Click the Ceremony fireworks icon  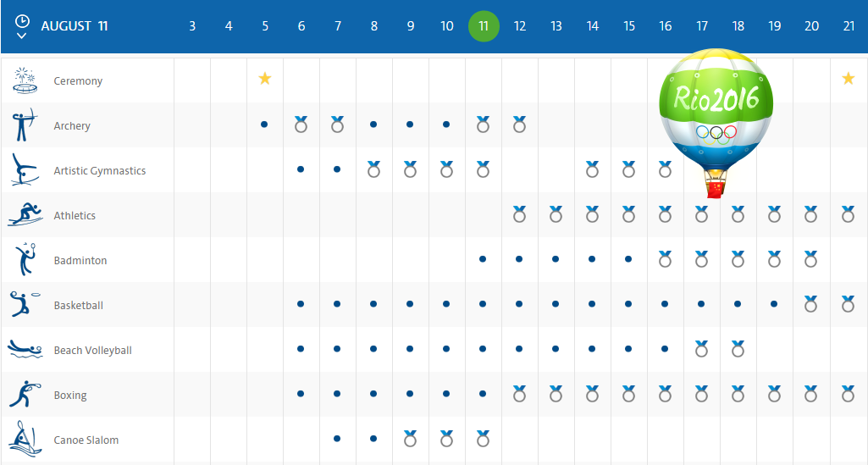tap(25, 80)
